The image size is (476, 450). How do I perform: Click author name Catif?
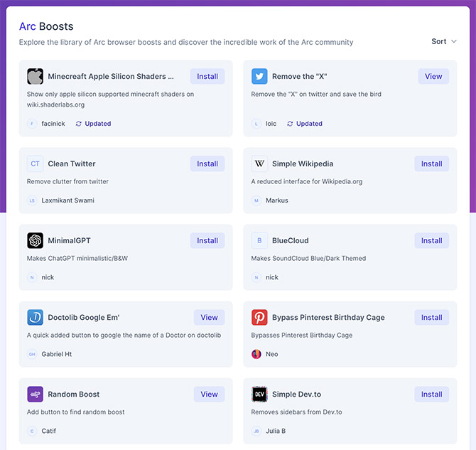point(48,432)
